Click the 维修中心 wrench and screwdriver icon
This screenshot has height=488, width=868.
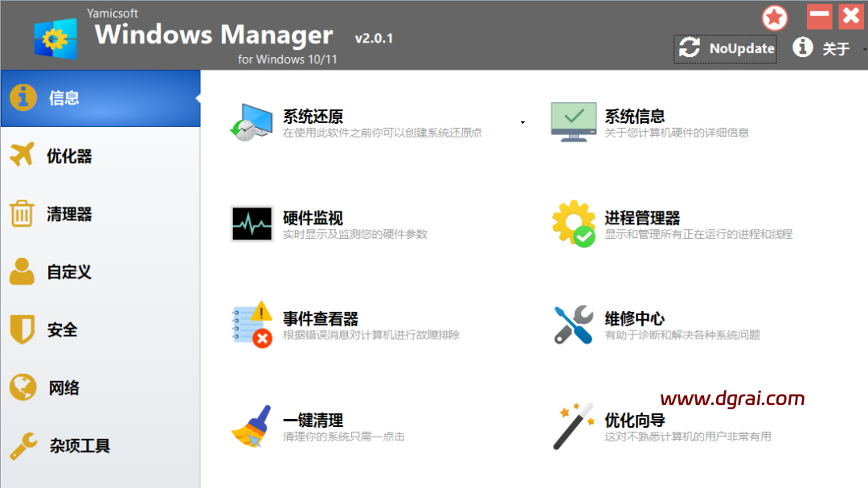[574, 325]
